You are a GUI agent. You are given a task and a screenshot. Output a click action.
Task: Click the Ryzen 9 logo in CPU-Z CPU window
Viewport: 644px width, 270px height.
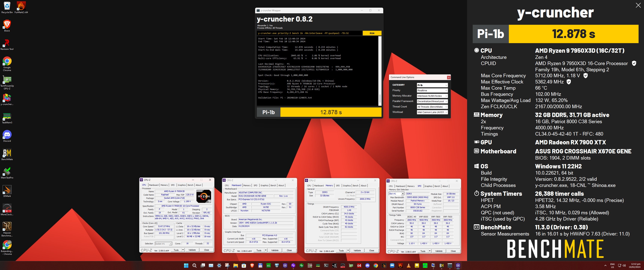click(x=203, y=196)
